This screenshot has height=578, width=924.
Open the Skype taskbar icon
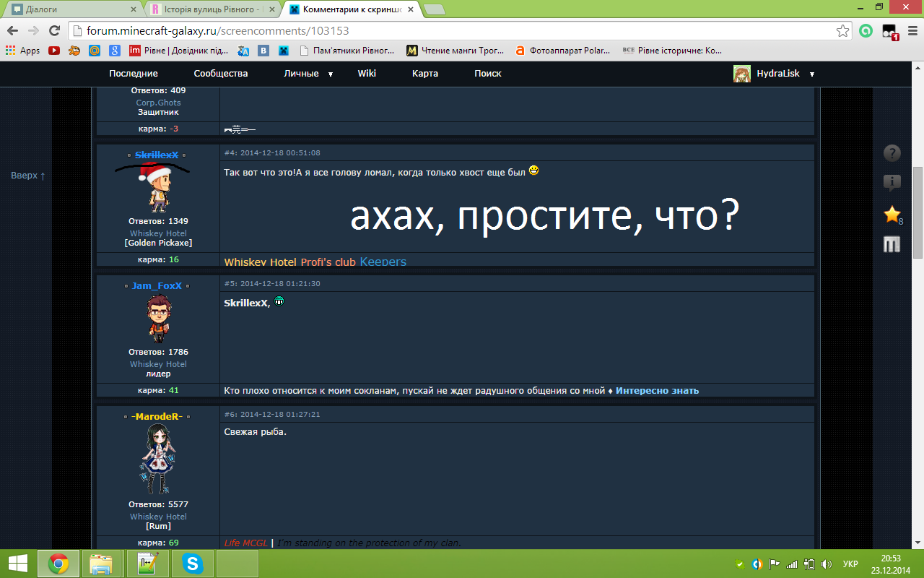point(193,564)
